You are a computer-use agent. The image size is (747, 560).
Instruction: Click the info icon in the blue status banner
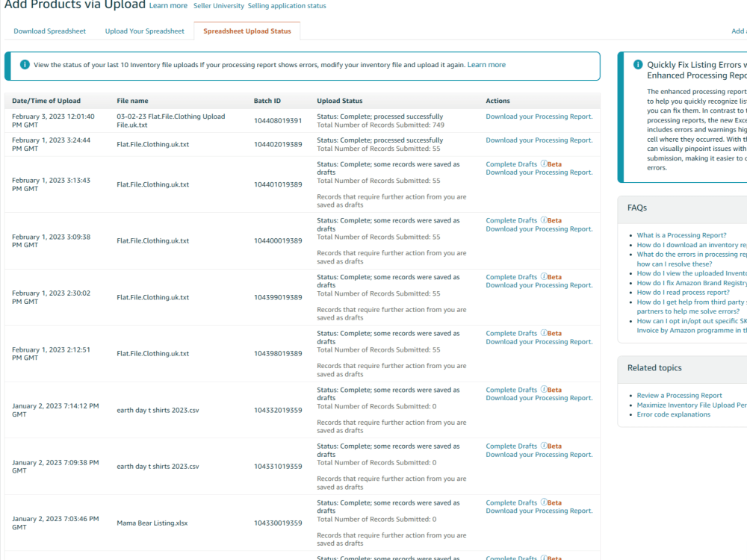[25, 65]
